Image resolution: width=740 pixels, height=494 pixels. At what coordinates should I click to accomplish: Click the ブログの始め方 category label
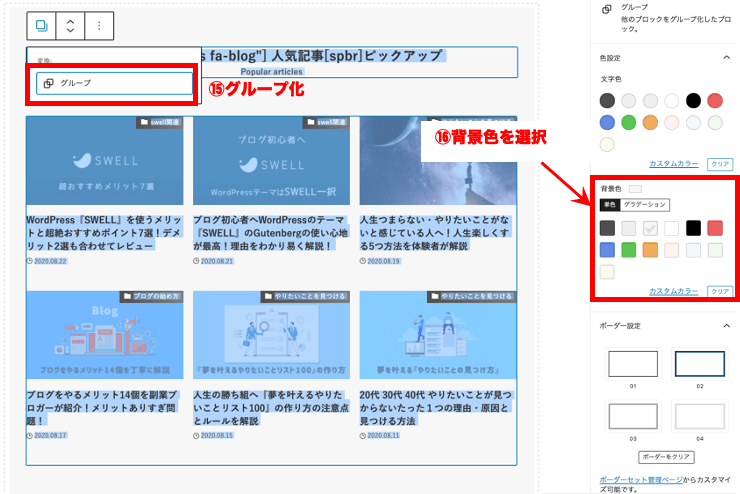pyautogui.click(x=151, y=296)
